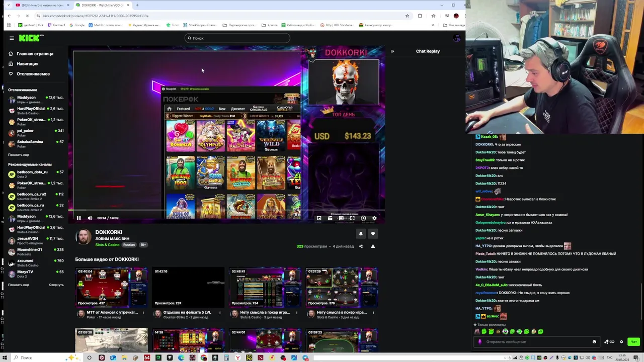The image size is (644, 362).
Task: Click the Поиск search field
Action: tap(237, 38)
